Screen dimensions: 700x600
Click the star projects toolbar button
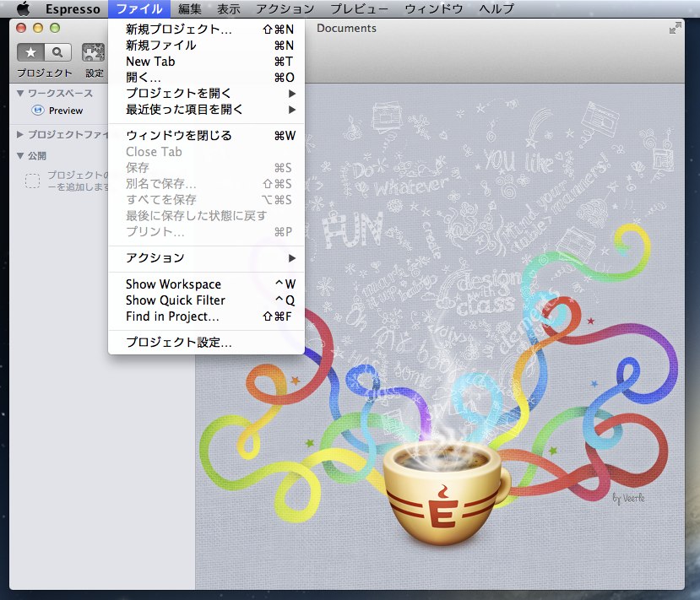point(30,52)
